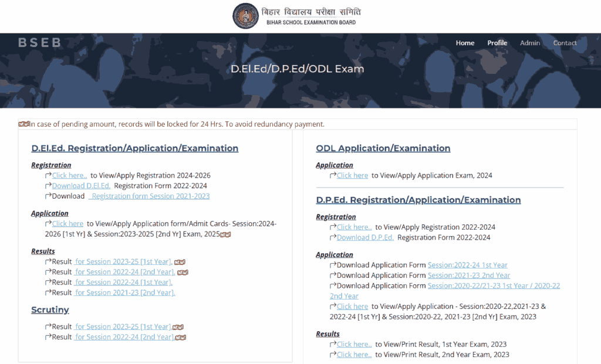Image resolution: width=601 pixels, height=364 pixels.
Task: Open the ODL Application/Examination heading link
Action: pos(383,148)
